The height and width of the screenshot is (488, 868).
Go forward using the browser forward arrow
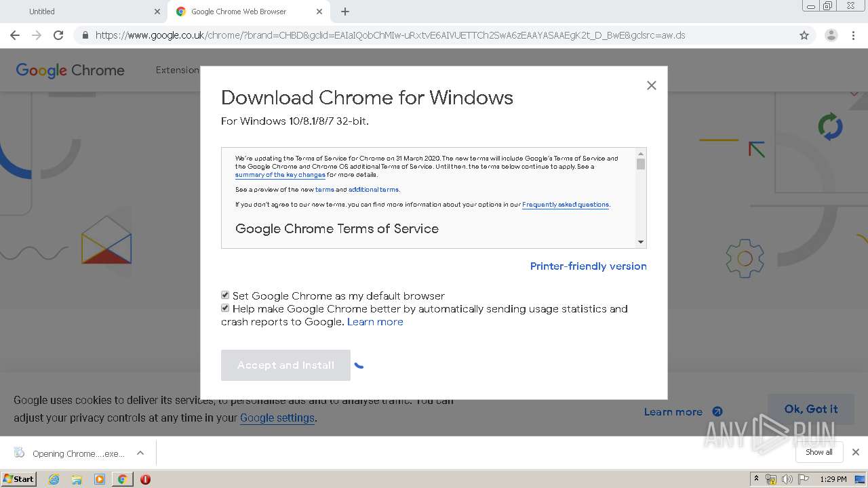tap(37, 35)
